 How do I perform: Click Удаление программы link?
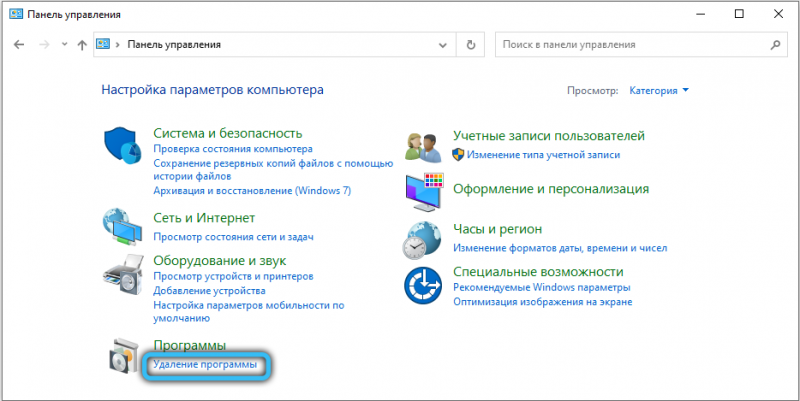tap(205, 365)
